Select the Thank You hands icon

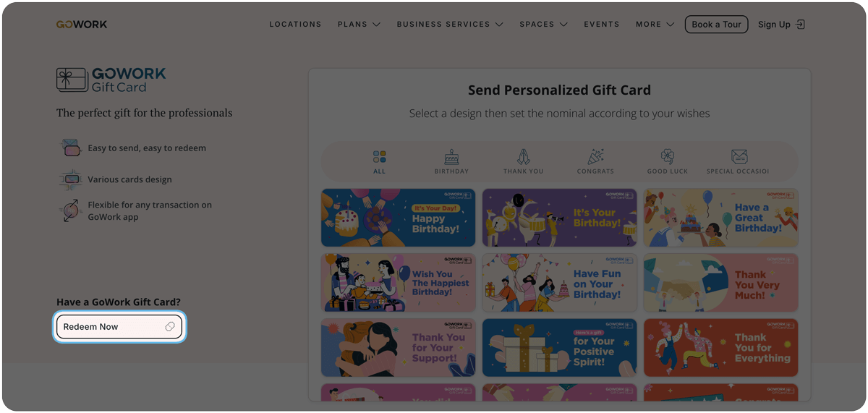(x=523, y=157)
